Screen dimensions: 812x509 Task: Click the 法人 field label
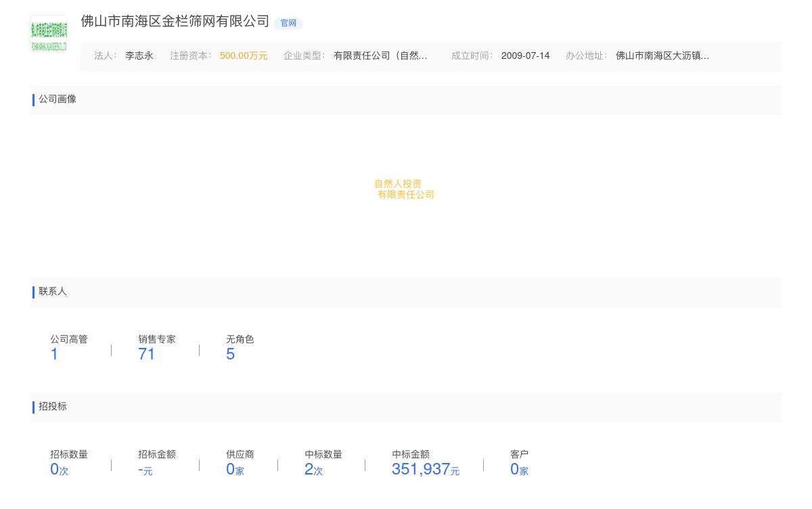coord(105,56)
